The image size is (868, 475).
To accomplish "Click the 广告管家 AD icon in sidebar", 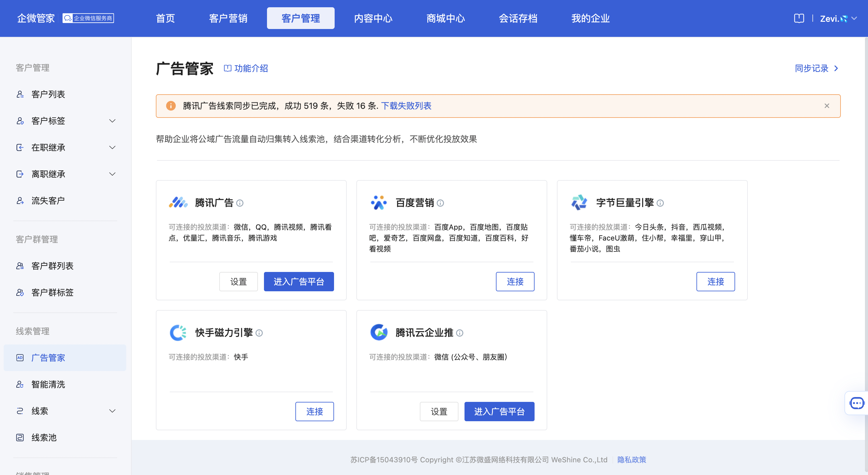I will [x=20, y=358].
